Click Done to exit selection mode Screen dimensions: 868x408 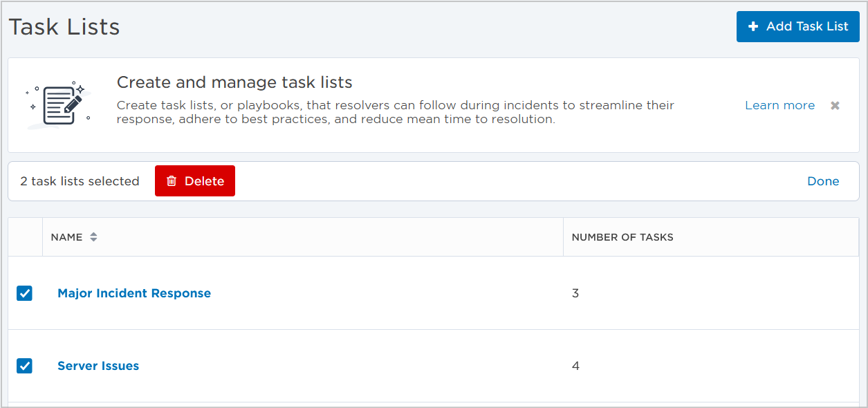[x=823, y=181]
